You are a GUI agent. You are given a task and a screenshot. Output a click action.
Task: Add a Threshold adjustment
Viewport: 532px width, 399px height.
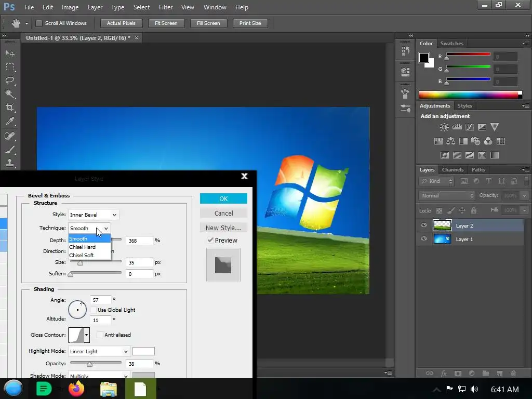click(x=470, y=155)
